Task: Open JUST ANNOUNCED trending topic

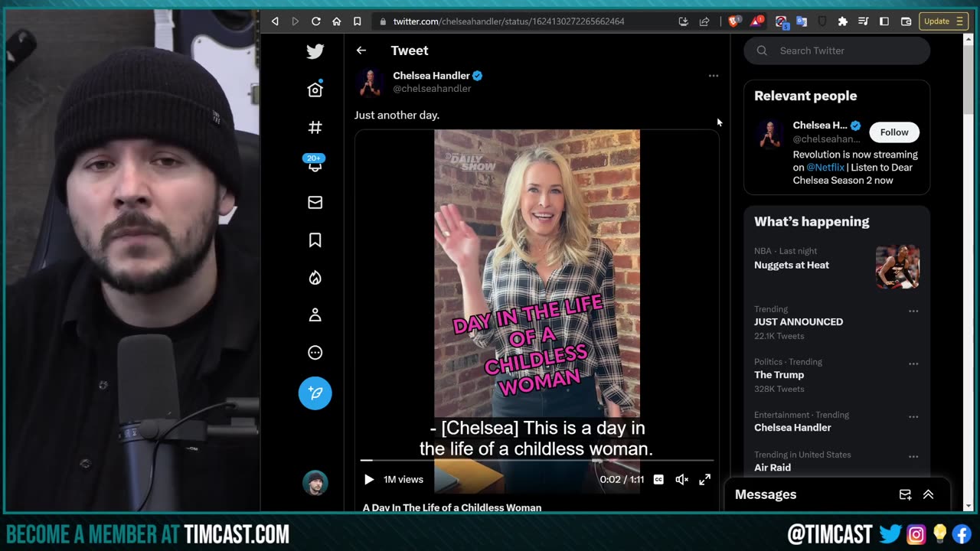Action: 799,321
